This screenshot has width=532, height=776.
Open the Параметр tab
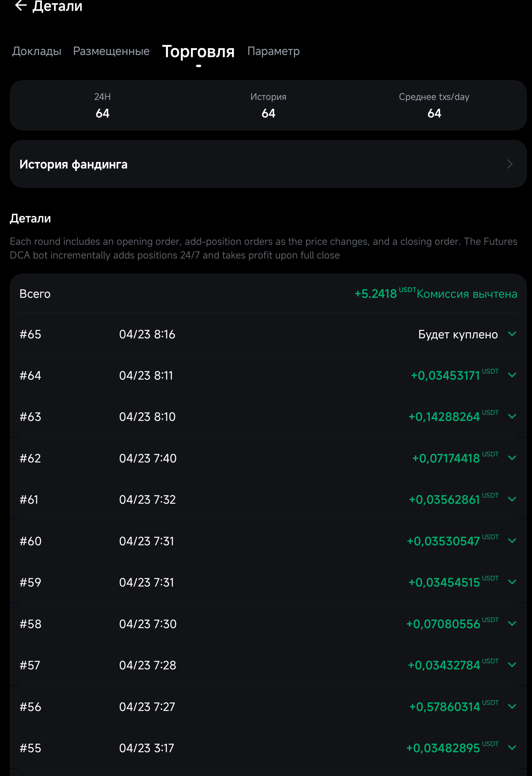click(274, 51)
